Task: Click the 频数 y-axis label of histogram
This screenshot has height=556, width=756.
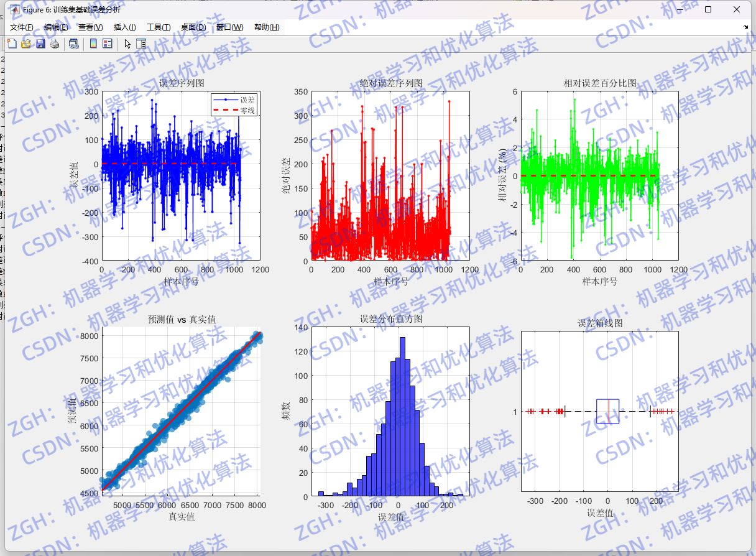Action: click(286, 412)
